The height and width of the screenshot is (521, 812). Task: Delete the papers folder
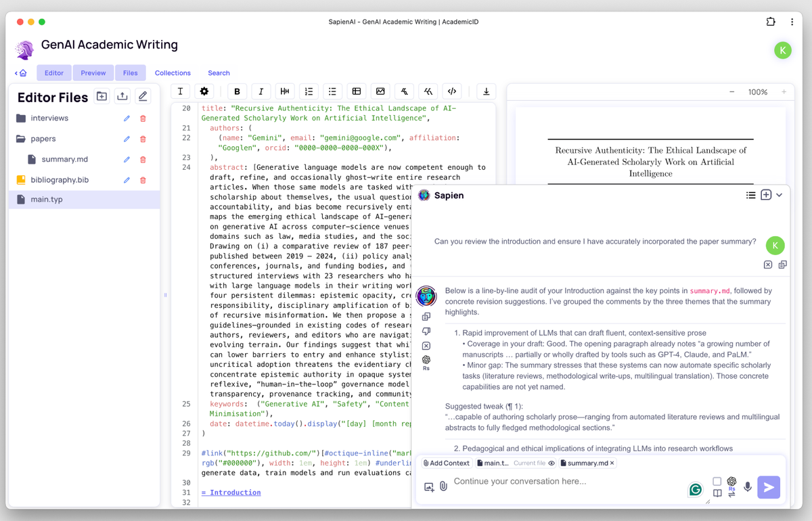pos(143,139)
